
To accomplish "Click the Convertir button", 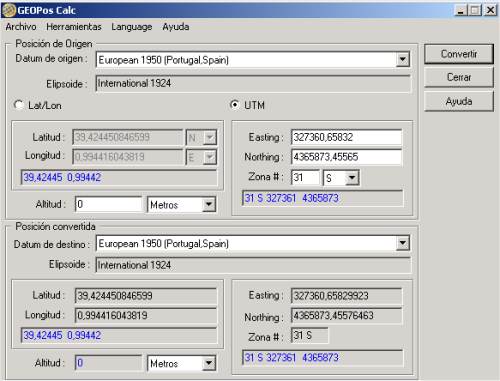I will [x=459, y=54].
